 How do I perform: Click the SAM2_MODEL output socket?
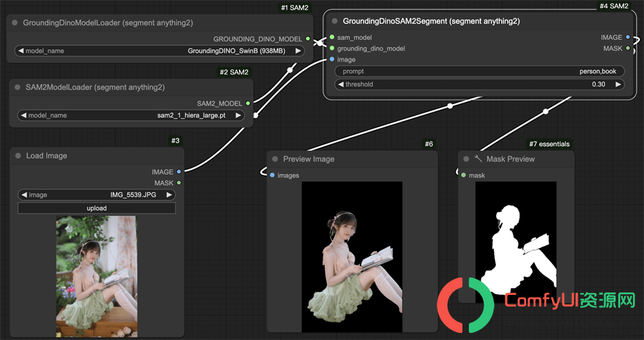pos(248,104)
